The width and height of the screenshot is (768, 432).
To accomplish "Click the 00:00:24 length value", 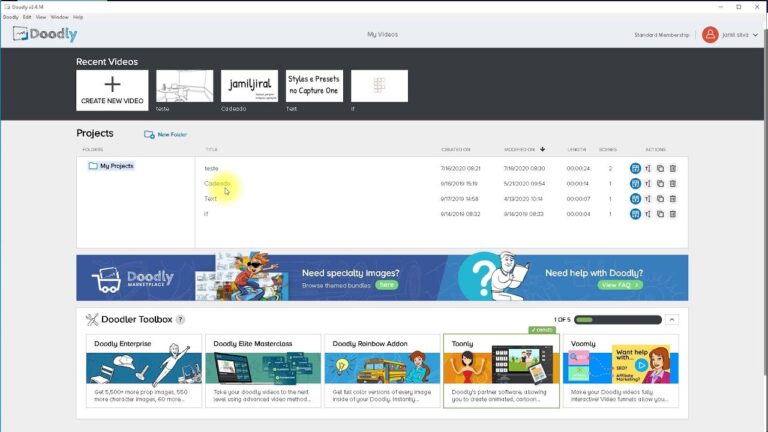I will 578,168.
